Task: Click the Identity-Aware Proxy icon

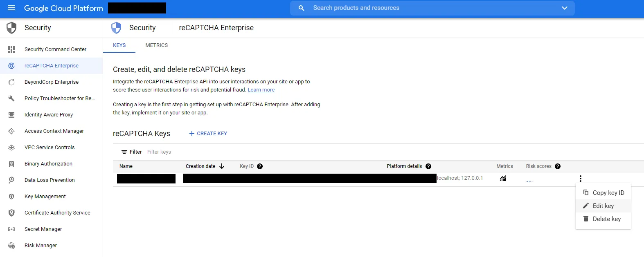Action: (x=11, y=115)
